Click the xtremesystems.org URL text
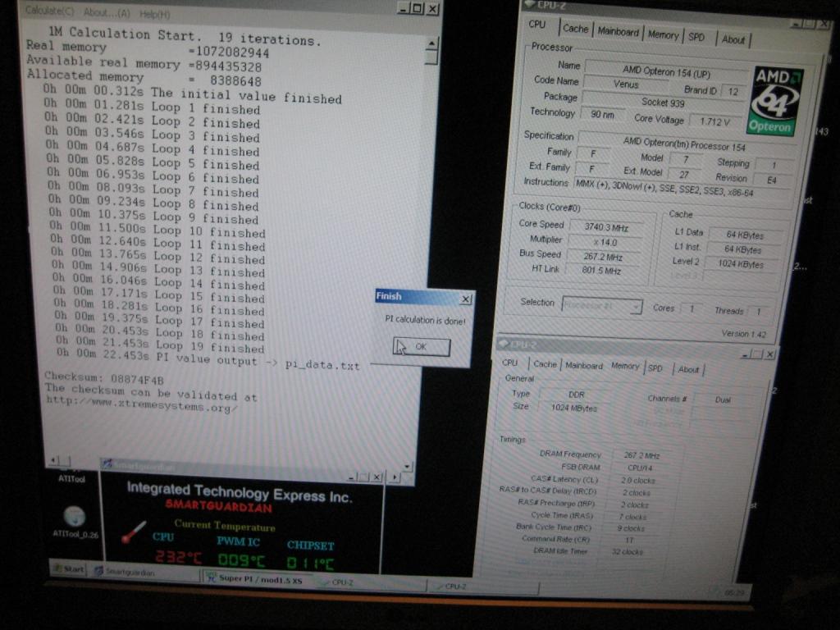This screenshot has width=840, height=630. click(141, 404)
